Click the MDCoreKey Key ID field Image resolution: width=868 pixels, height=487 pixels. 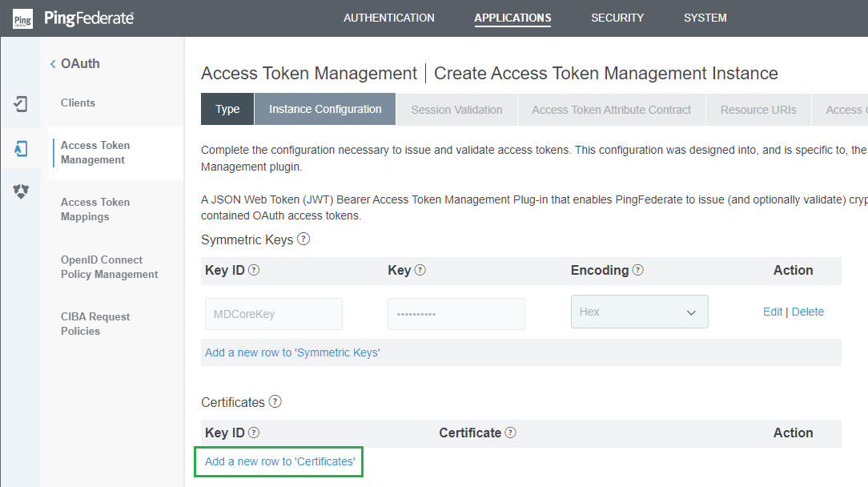tap(274, 314)
